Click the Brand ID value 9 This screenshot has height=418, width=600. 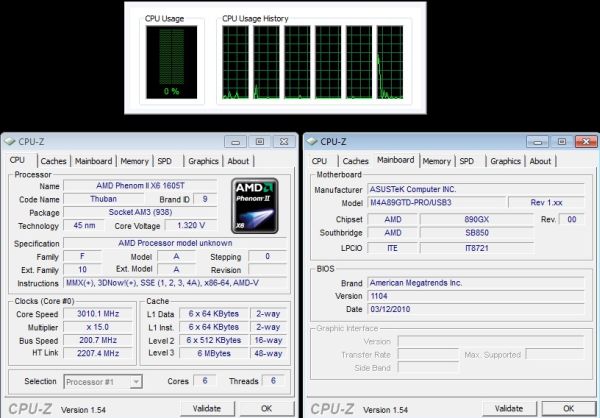click(x=205, y=199)
